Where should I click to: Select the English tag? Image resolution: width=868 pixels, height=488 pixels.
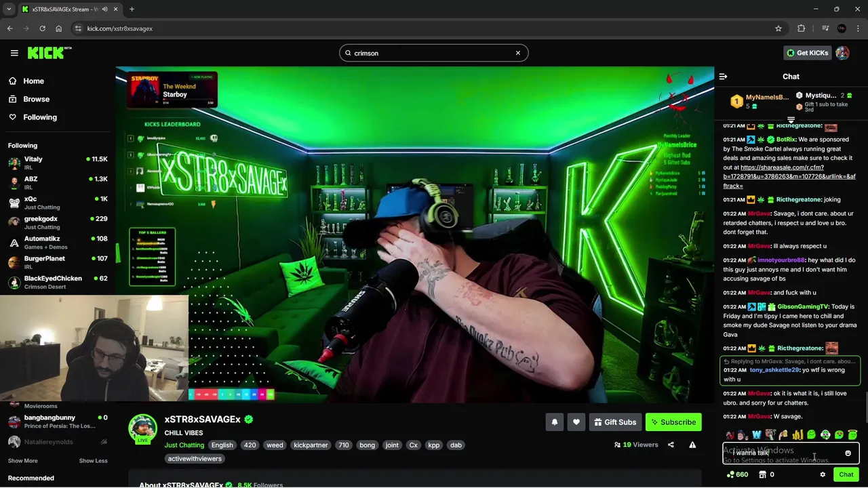coord(222,445)
